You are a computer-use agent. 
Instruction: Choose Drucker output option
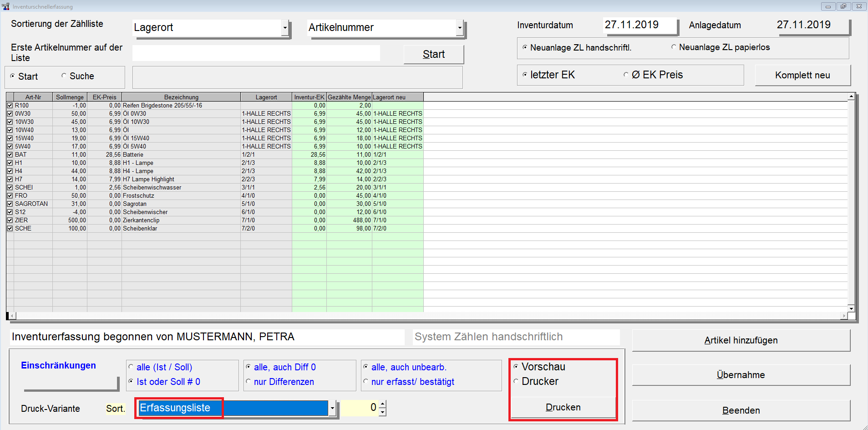[516, 381]
